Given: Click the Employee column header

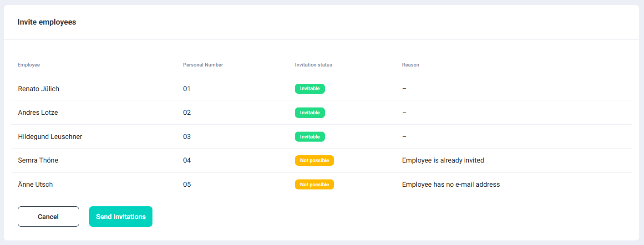Looking at the screenshot, I should [29, 65].
